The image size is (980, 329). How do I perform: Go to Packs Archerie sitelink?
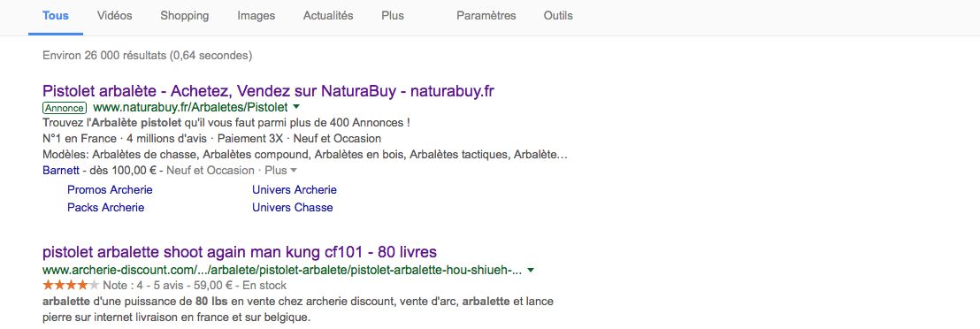point(105,207)
